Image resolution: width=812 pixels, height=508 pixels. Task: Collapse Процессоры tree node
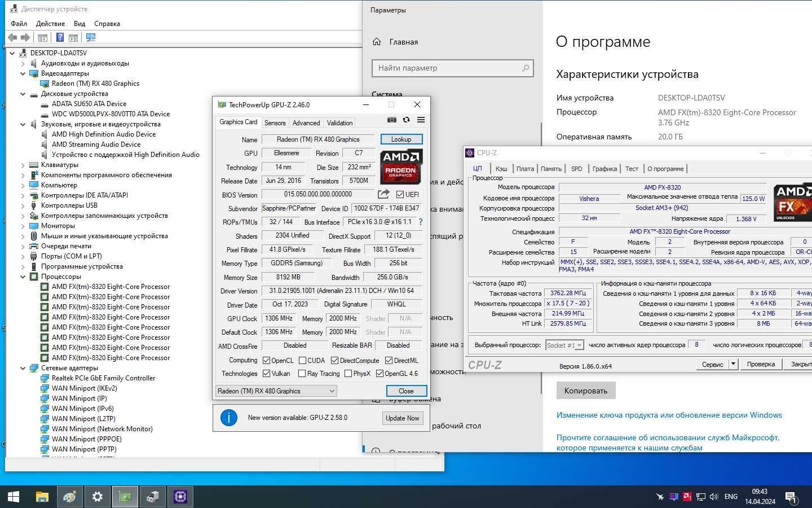tap(23, 277)
